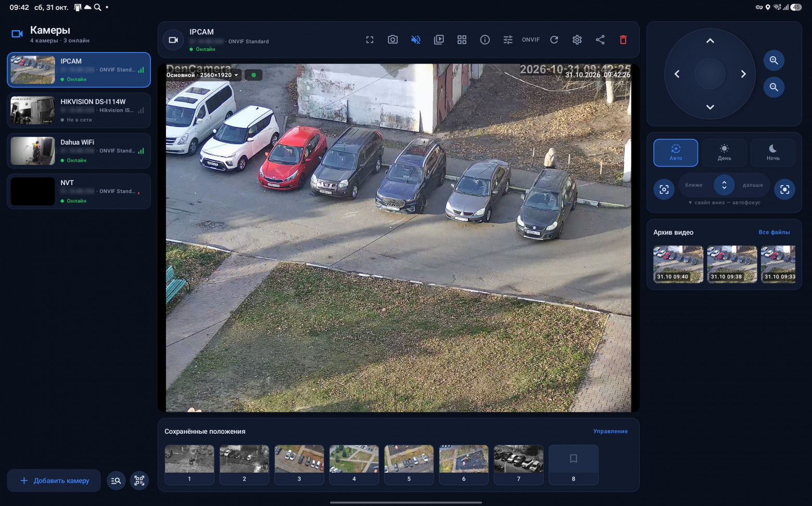
Task: Click the ONVIF toolbar button
Action: tap(531, 40)
